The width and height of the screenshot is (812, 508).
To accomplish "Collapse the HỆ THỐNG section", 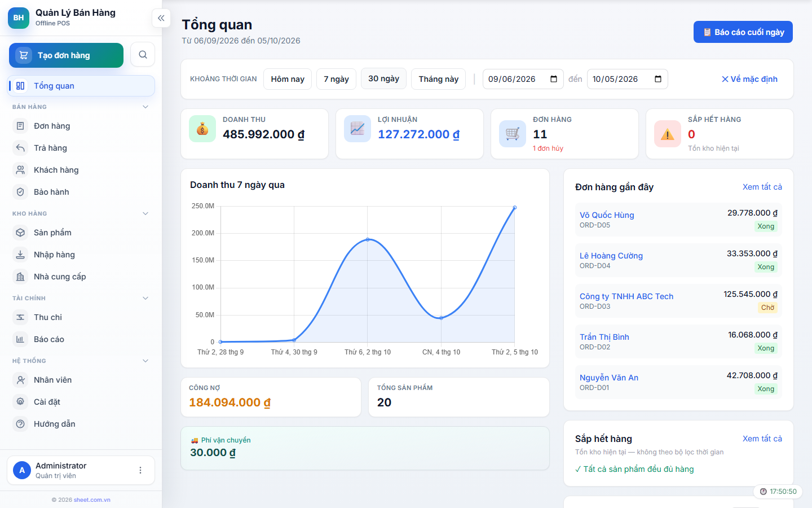I will pos(145,361).
